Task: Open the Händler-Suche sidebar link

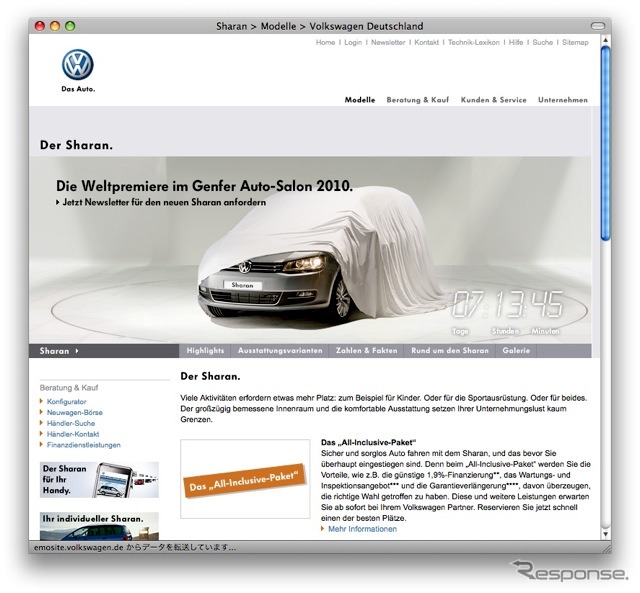Action: 71,423
